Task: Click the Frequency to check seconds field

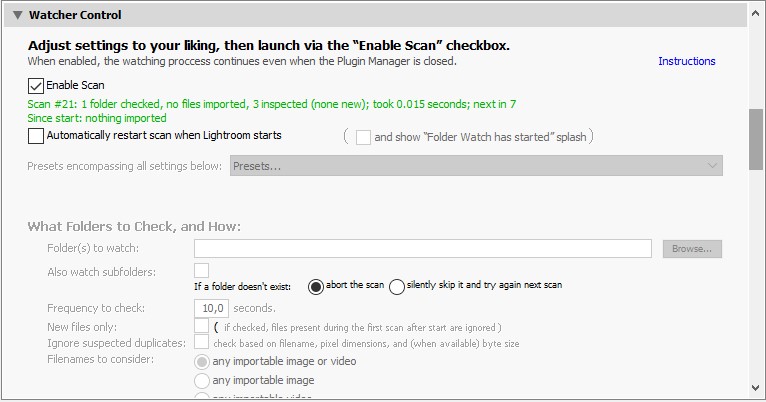Action: click(x=215, y=308)
